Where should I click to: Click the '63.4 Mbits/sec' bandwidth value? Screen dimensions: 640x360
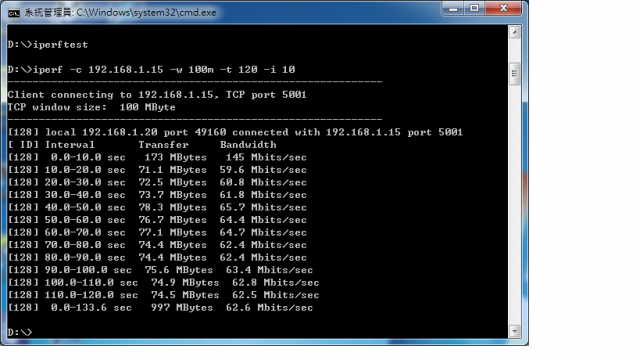(269, 270)
